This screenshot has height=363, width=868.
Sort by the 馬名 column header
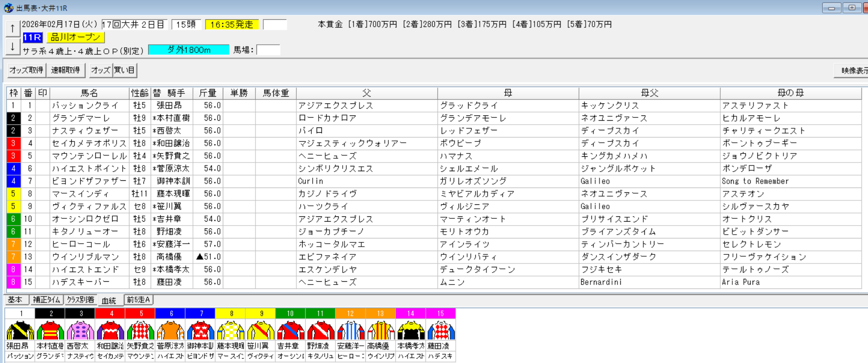pyautogui.click(x=89, y=93)
